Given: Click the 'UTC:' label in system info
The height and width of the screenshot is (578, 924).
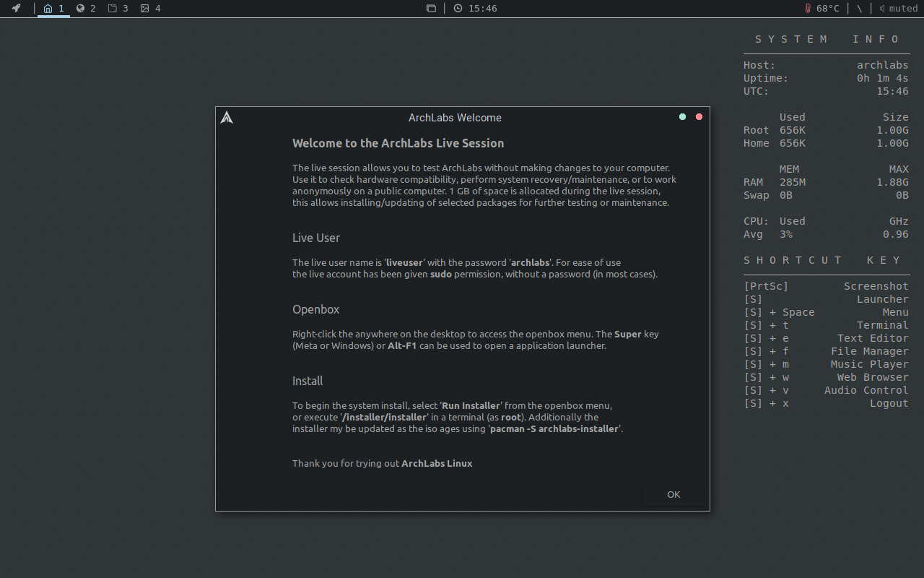Looking at the screenshot, I should click(x=757, y=91).
